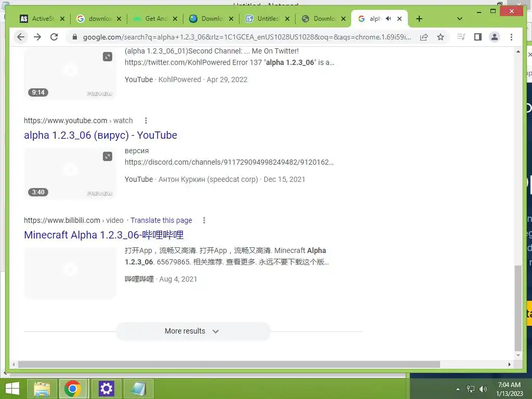The image size is (532, 399).
Task: Go back to the previous page
Action: coord(21,37)
